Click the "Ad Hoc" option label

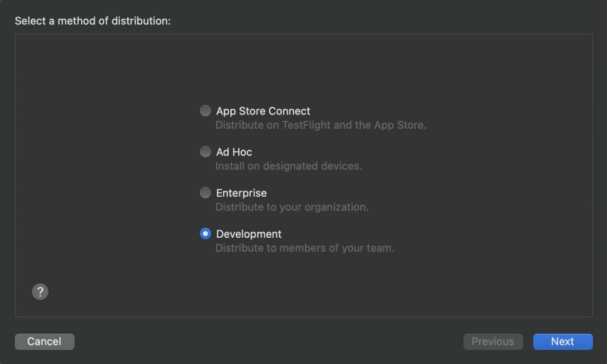[x=234, y=152]
